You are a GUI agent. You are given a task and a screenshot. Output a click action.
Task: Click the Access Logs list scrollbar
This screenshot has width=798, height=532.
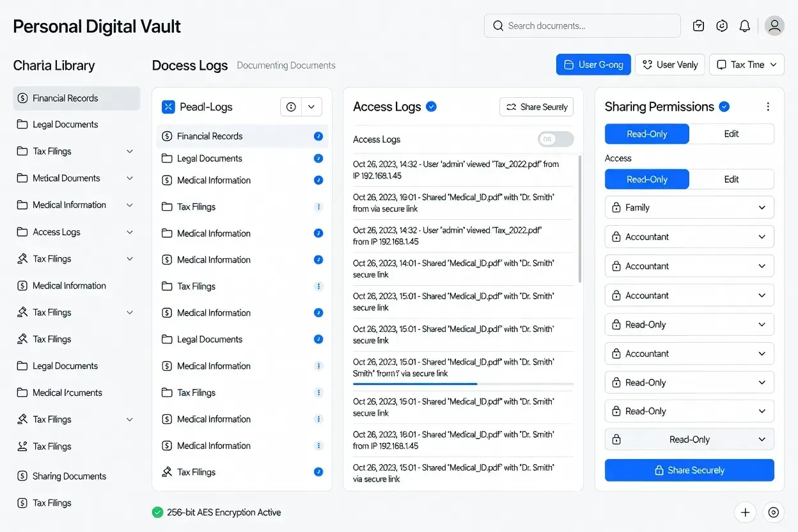(x=580, y=218)
